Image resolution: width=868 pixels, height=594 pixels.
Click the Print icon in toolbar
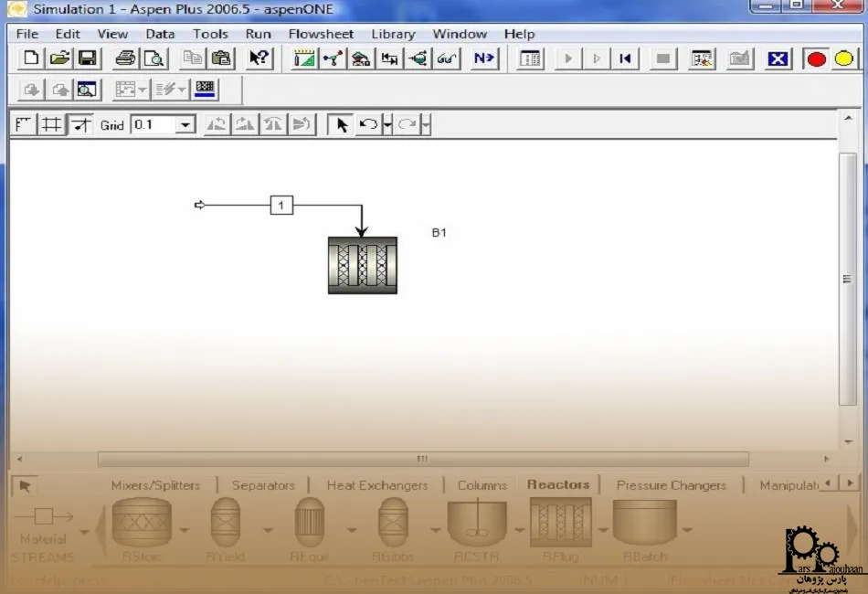(x=125, y=58)
